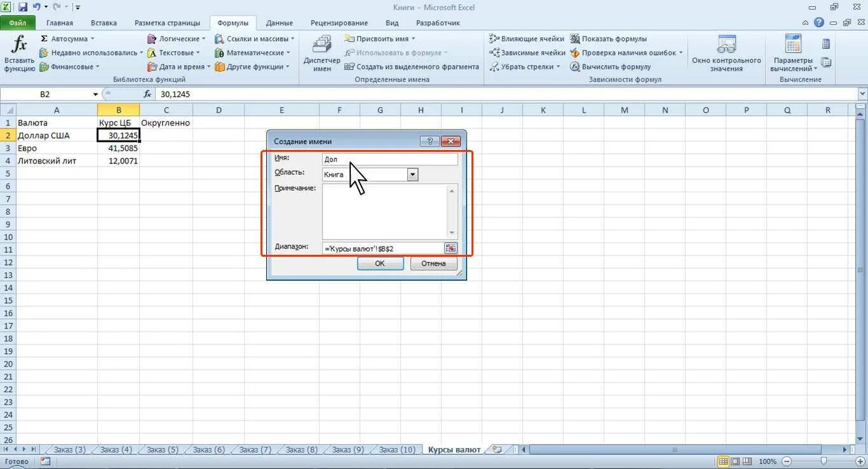Open the Логические functions library

coord(177,39)
